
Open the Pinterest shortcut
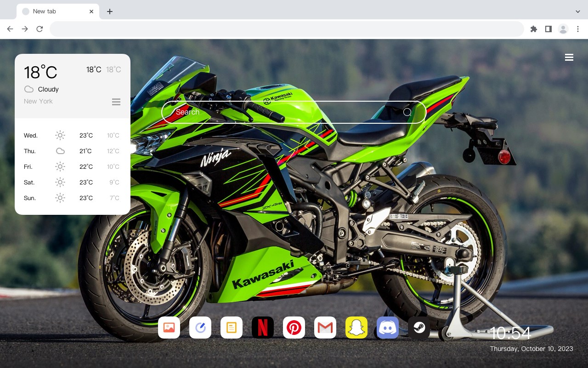click(294, 328)
